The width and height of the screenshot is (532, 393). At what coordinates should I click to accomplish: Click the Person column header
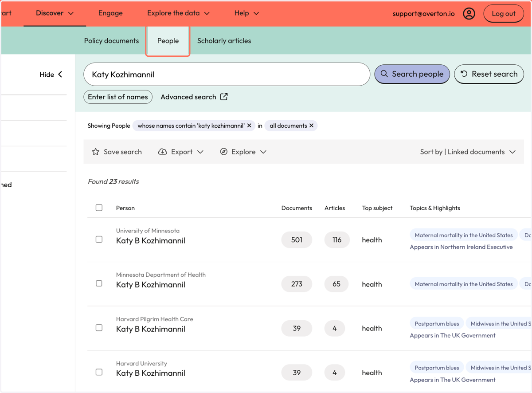[125, 208]
